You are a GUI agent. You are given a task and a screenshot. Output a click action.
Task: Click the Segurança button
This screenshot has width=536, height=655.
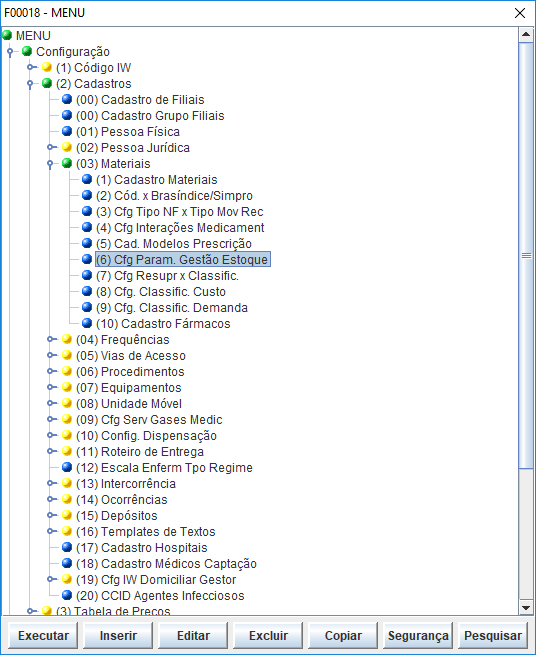click(x=418, y=635)
